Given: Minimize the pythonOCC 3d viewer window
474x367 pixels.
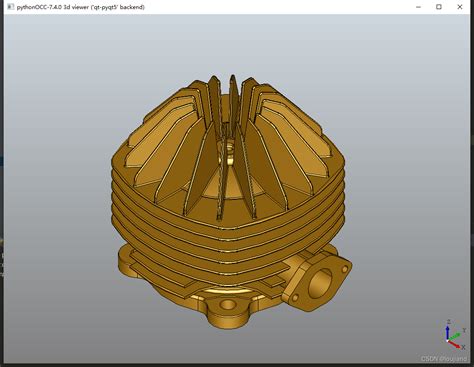Looking at the screenshot, I should (419, 7).
